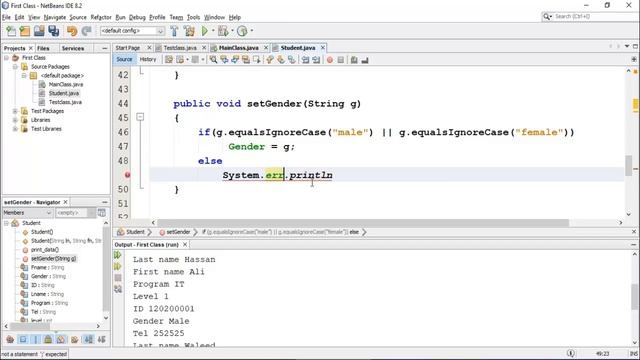
Task: Click the Re-run with different parameters yellow icon
Action: 118,267
